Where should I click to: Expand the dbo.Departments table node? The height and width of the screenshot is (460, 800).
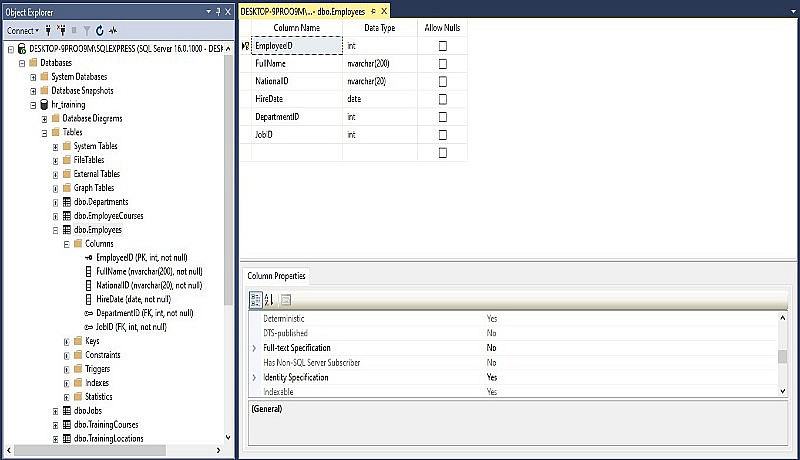(x=56, y=202)
